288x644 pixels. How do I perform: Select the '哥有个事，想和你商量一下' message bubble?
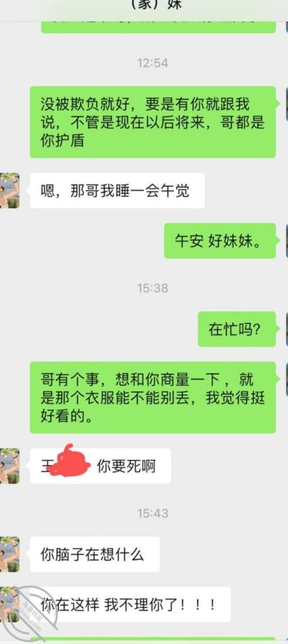pos(153,397)
